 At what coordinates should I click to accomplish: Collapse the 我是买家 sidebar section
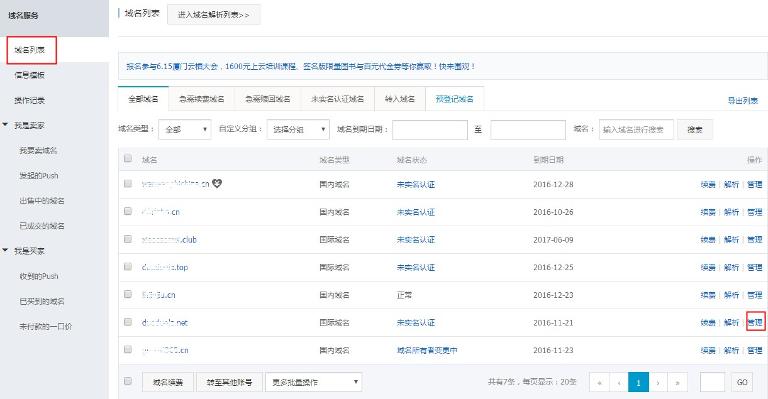5,250
